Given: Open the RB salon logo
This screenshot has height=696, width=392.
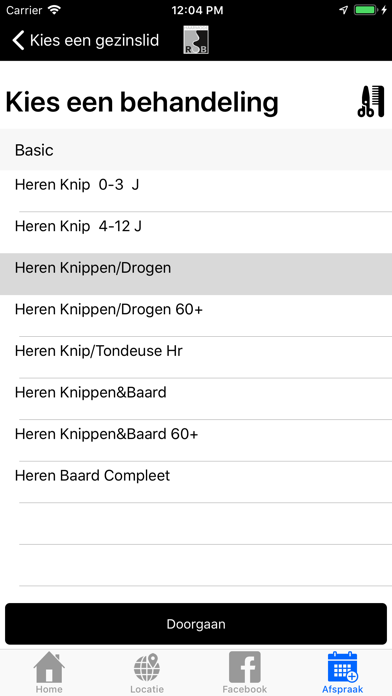Looking at the screenshot, I should click(196, 40).
